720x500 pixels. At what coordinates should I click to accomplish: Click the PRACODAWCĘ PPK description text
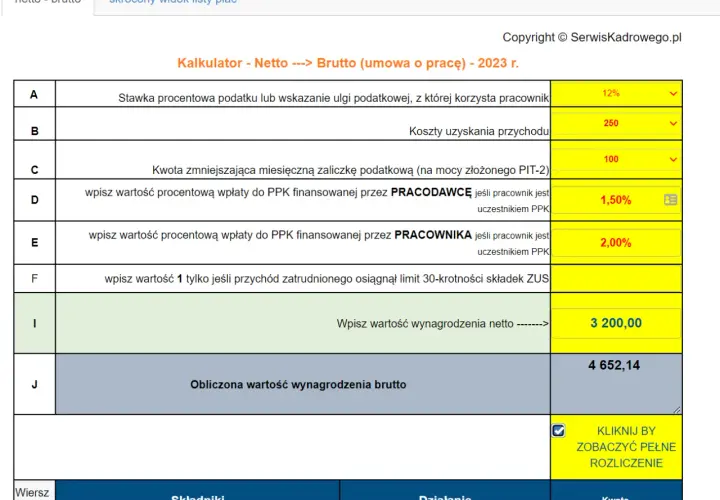[x=317, y=200]
